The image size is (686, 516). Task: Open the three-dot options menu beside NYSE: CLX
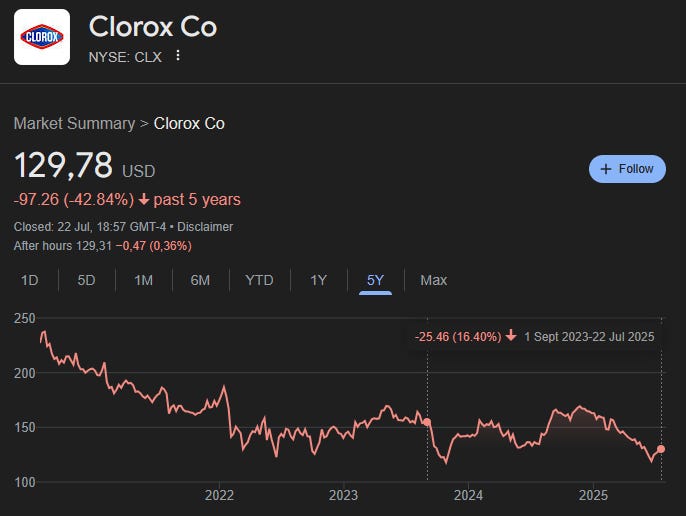coord(178,56)
